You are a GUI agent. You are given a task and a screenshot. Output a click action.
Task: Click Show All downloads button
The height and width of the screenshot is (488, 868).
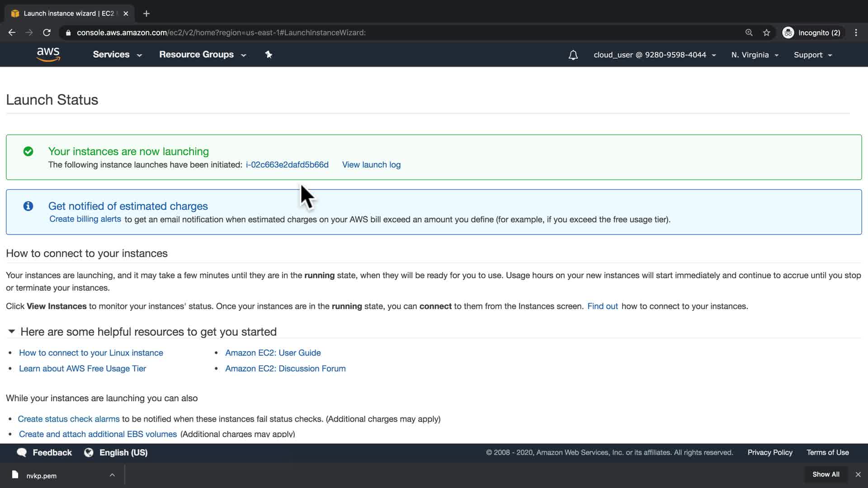(x=826, y=474)
